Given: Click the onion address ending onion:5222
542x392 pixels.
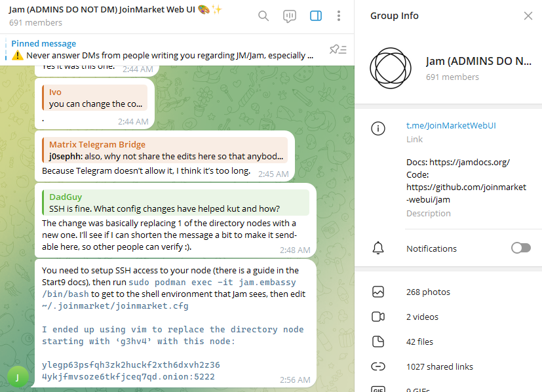Looking at the screenshot, I should tap(130, 370).
